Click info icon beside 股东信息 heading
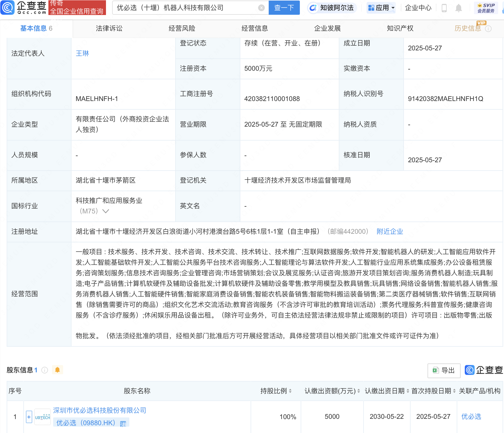The image size is (504, 433). 45,370
